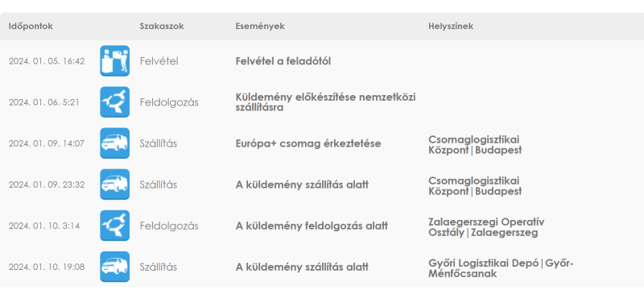Click Zalaegerszegi Operatív Osztály location

(x=486, y=227)
